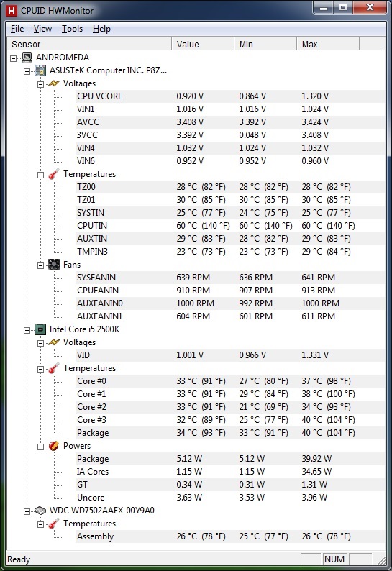Click the CPU Temperatures thermometer icon
The width and height of the screenshot is (392, 571).
53,368
